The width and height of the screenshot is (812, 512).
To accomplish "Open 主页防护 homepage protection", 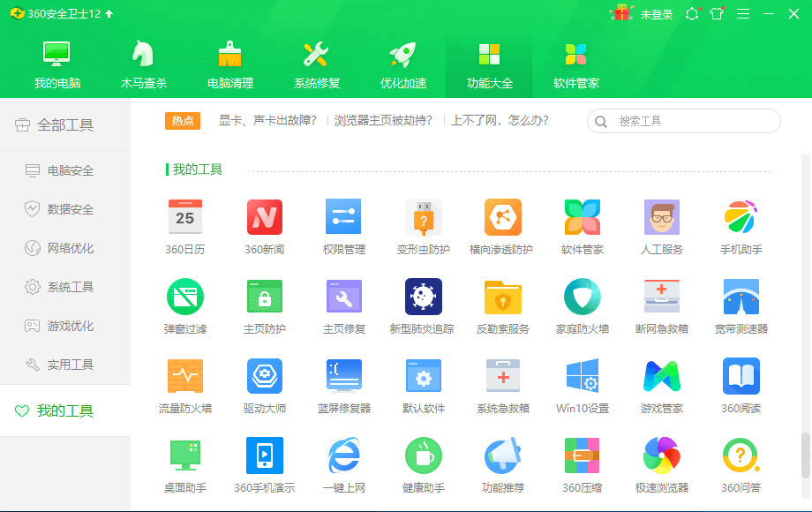I will (265, 306).
